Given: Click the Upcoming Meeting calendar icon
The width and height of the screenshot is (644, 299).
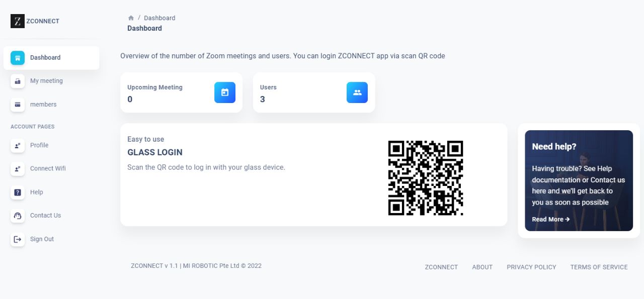Looking at the screenshot, I should coord(225,92).
